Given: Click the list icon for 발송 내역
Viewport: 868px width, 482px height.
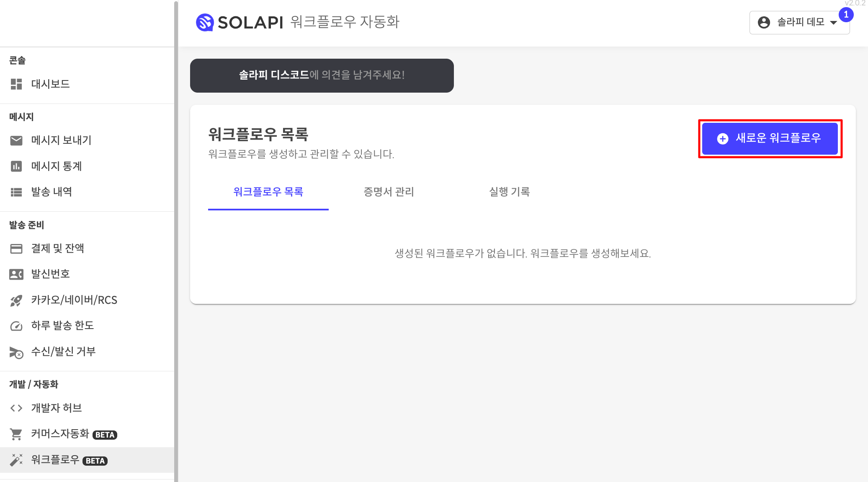Looking at the screenshot, I should click(16, 192).
